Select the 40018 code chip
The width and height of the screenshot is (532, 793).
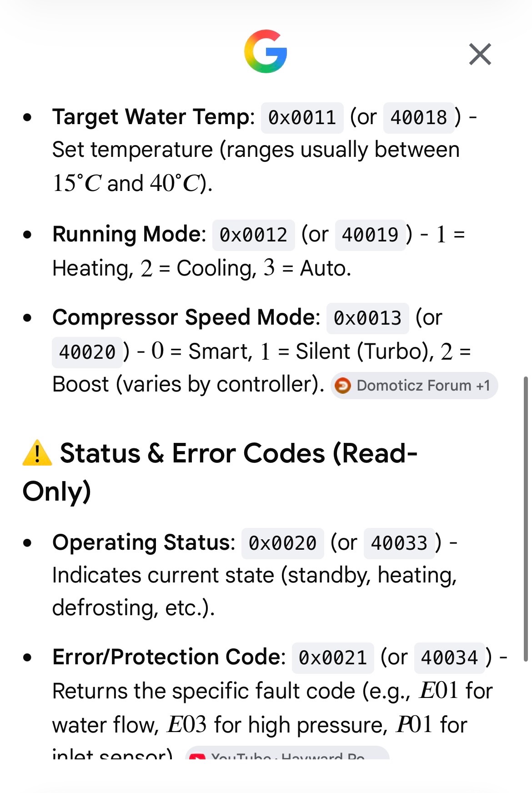click(x=419, y=118)
